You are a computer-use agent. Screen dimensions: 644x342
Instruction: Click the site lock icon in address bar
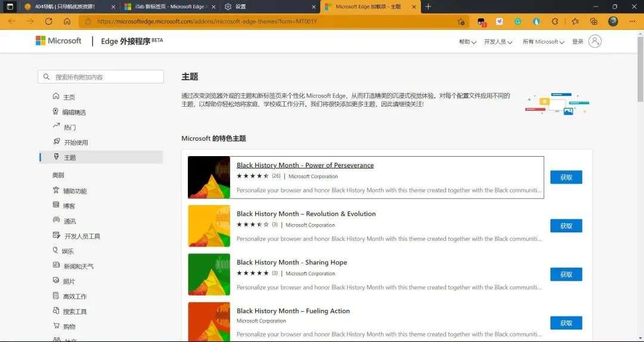[88, 21]
